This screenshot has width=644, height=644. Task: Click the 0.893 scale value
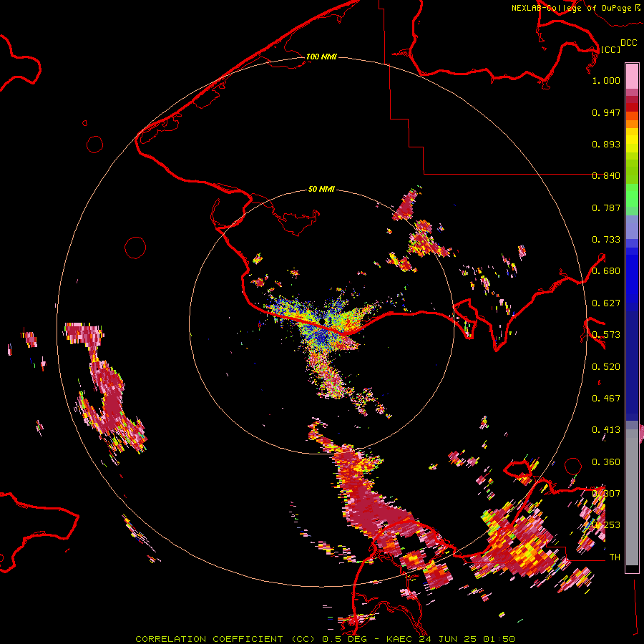tap(606, 144)
